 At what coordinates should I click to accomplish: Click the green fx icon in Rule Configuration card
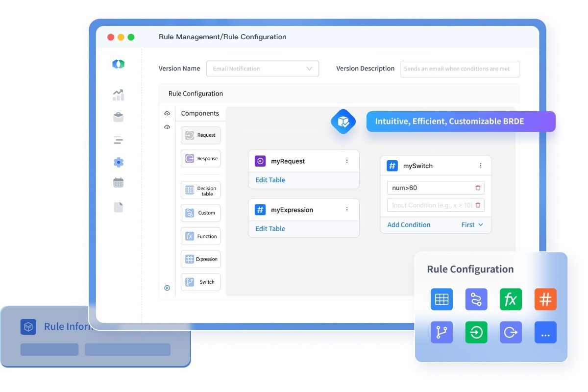511,299
